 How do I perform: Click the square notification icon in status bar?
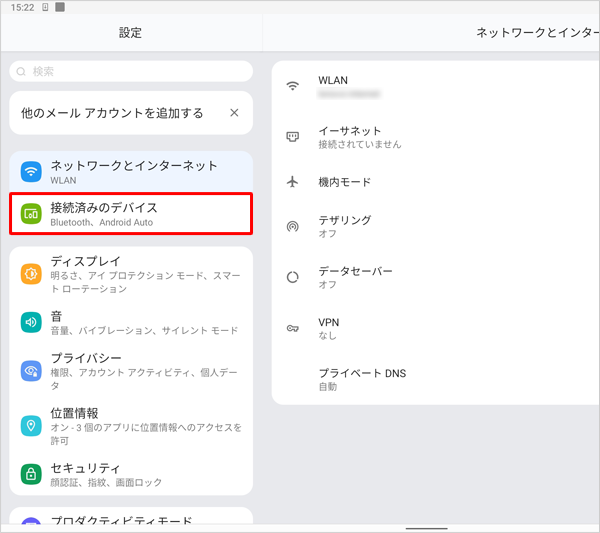[x=60, y=7]
